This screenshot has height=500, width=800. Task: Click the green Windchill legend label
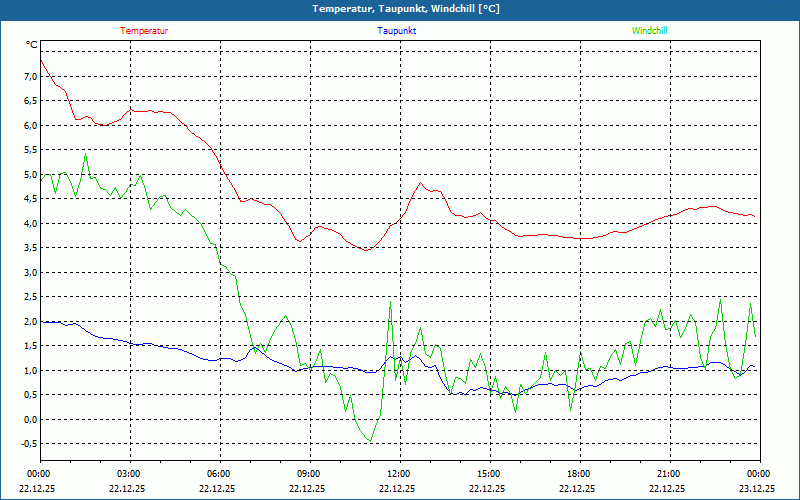649,31
